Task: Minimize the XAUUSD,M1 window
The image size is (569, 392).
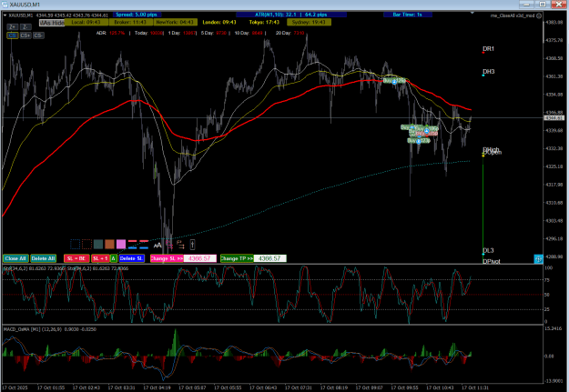Action: tap(526, 5)
